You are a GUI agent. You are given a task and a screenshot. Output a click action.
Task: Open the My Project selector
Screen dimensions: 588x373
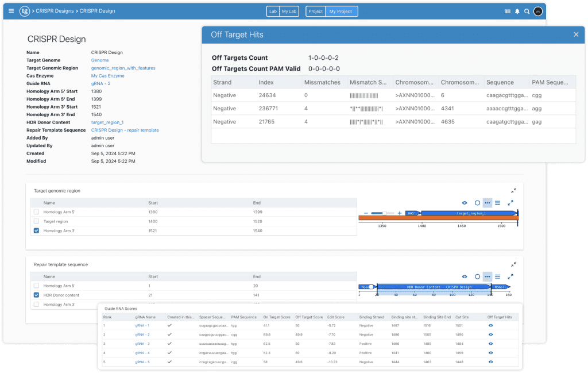(x=340, y=11)
